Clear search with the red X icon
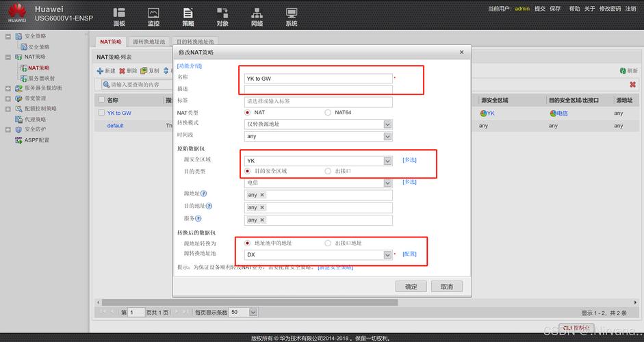644x342 pixels. 632,84
